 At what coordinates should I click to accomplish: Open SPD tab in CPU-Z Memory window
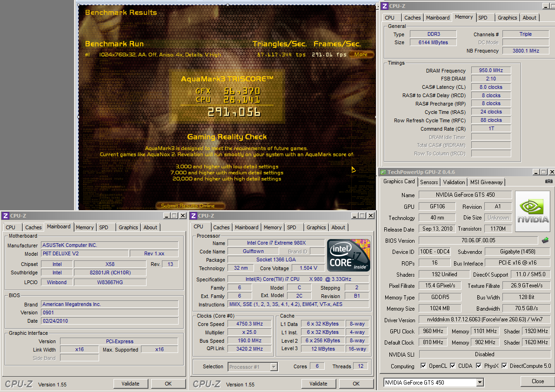[483, 18]
